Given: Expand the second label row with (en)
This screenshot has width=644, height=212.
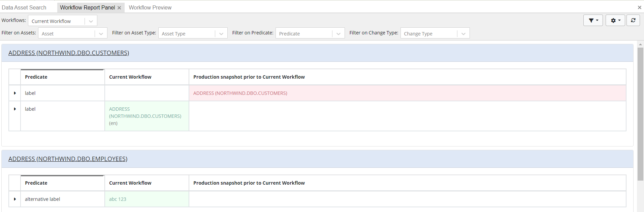Looking at the screenshot, I should 15,109.
